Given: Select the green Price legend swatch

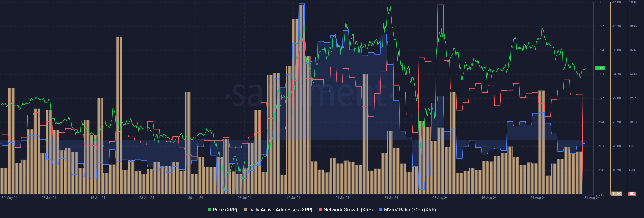Looking at the screenshot, I should 209,210.
